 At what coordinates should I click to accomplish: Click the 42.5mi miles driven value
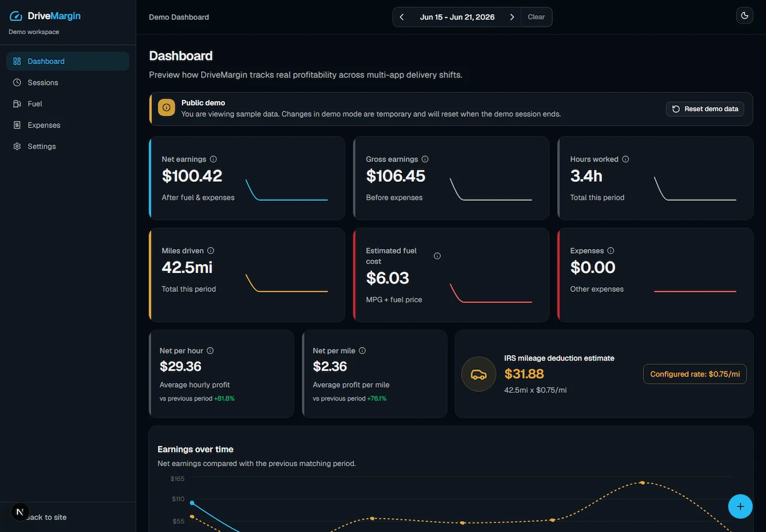click(x=187, y=267)
